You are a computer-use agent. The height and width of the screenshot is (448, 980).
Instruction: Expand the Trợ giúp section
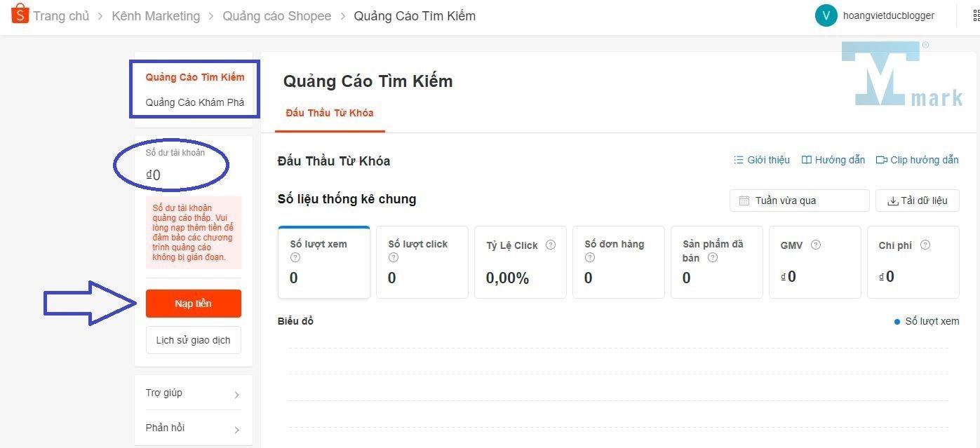(193, 393)
